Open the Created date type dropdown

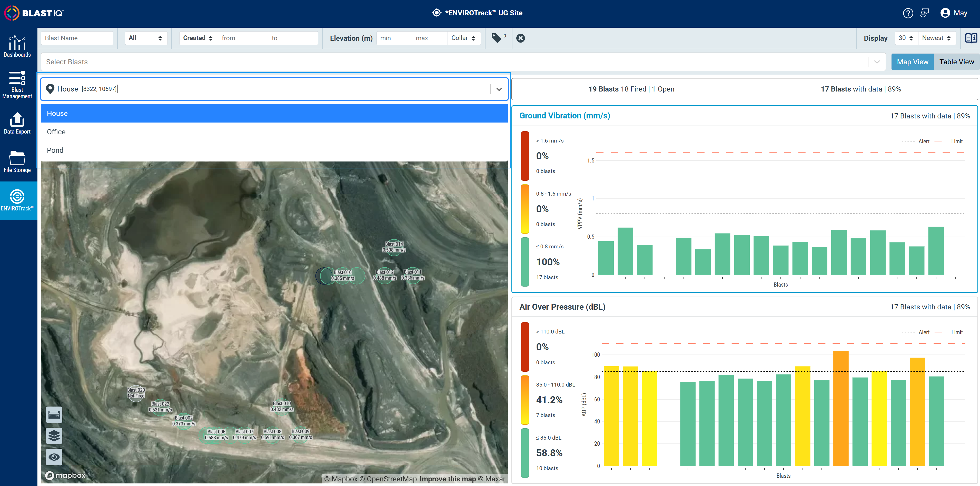pyautogui.click(x=198, y=38)
